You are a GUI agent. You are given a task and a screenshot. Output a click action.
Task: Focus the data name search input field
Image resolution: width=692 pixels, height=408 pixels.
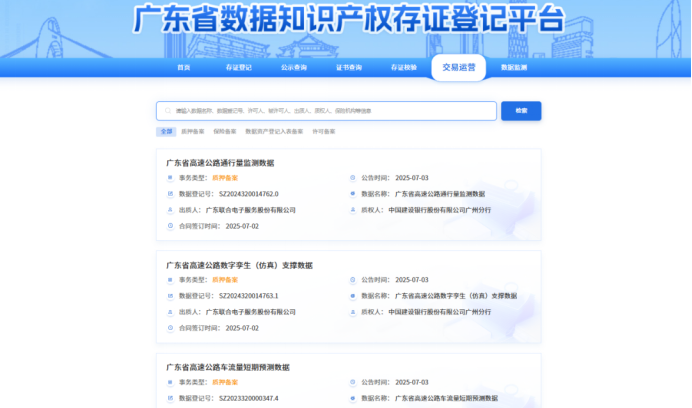coord(330,111)
